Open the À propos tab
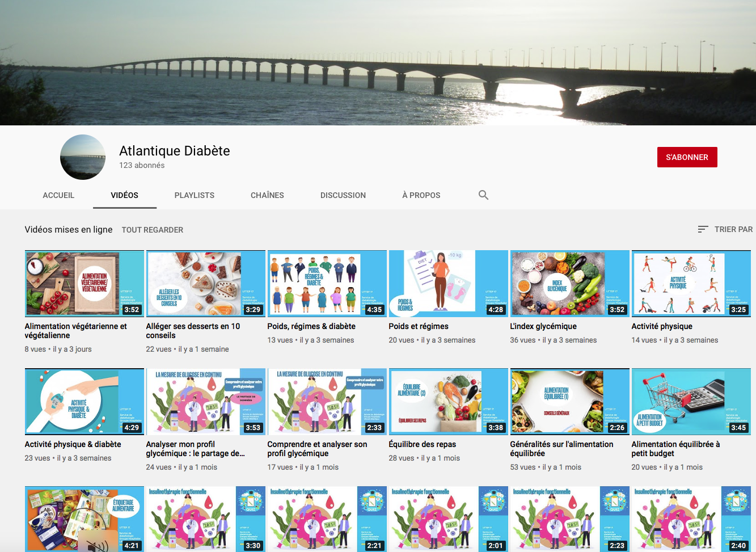Image resolution: width=756 pixels, height=552 pixels. (x=421, y=195)
